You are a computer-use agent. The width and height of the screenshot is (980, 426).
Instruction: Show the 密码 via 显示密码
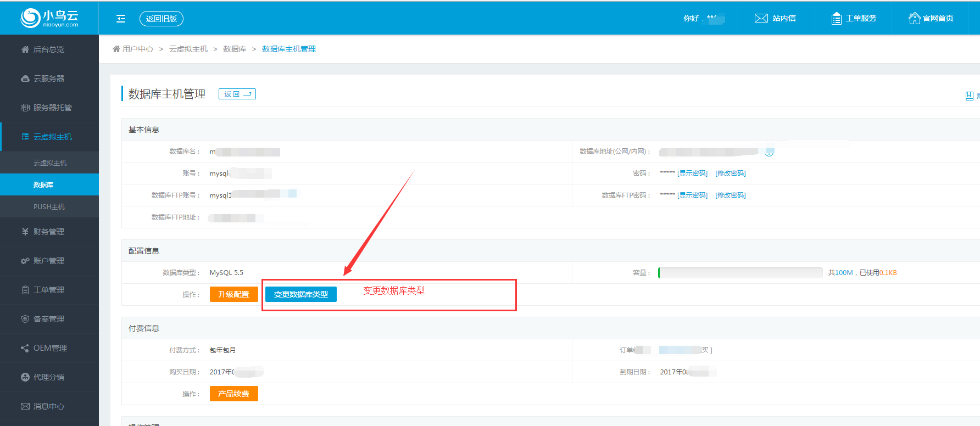(x=692, y=173)
